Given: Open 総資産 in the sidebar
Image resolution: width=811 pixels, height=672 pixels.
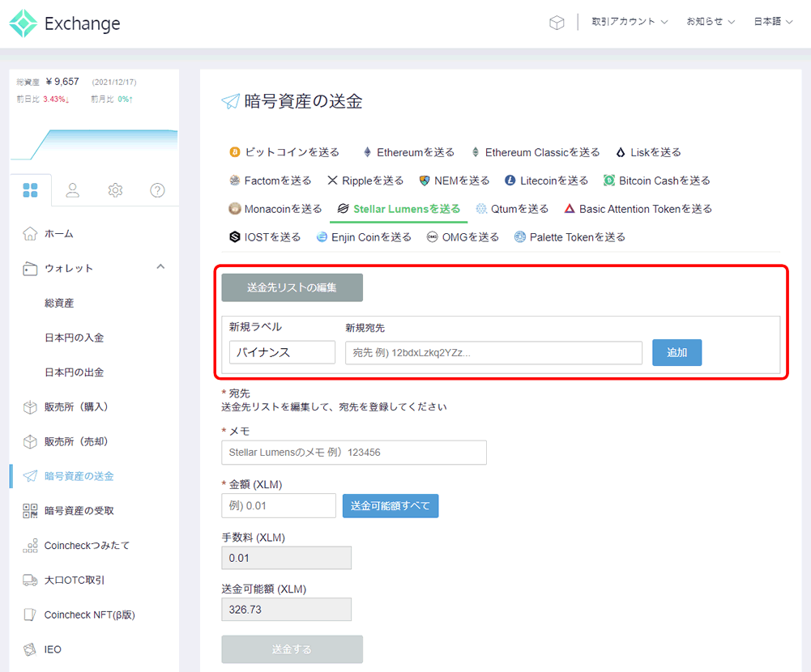Looking at the screenshot, I should pyautogui.click(x=59, y=303).
